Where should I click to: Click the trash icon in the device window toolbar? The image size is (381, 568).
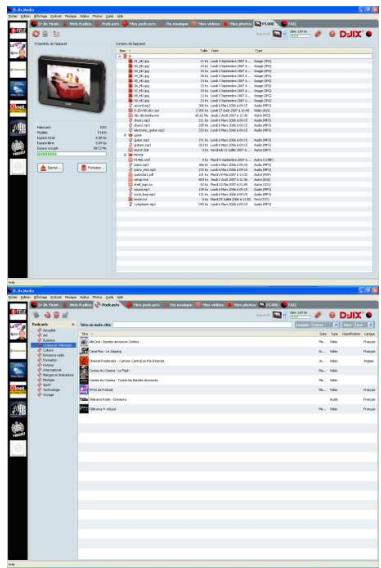pyautogui.click(x=45, y=34)
